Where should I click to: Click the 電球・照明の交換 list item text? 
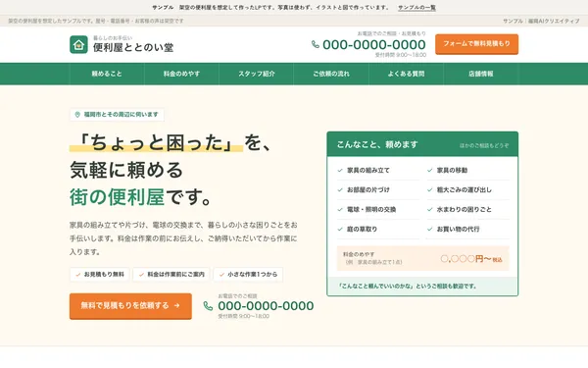point(371,210)
